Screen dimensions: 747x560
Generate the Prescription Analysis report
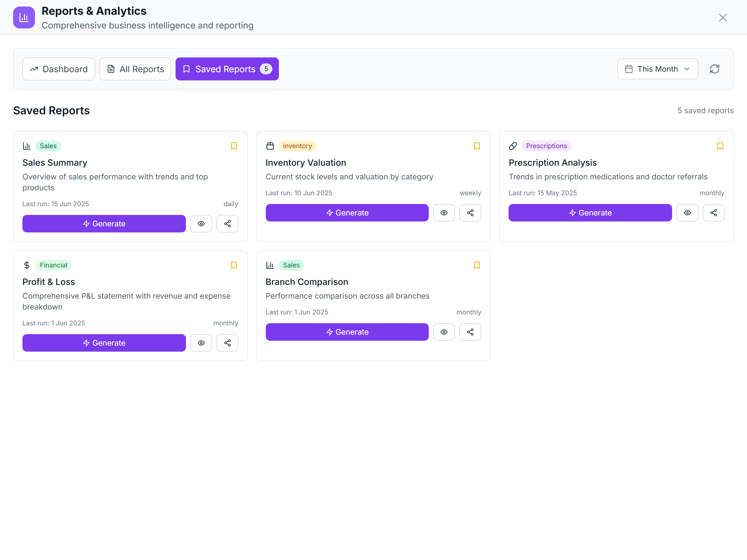(590, 213)
